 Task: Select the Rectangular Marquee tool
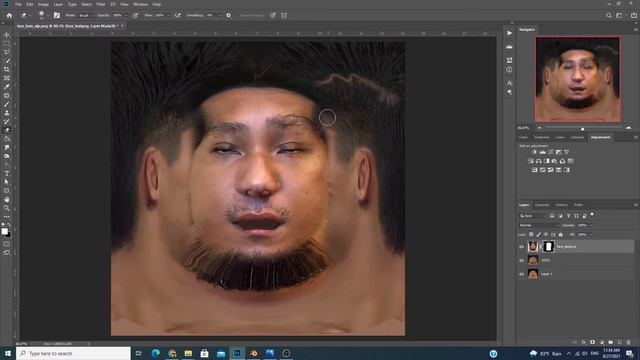[x=7, y=44]
